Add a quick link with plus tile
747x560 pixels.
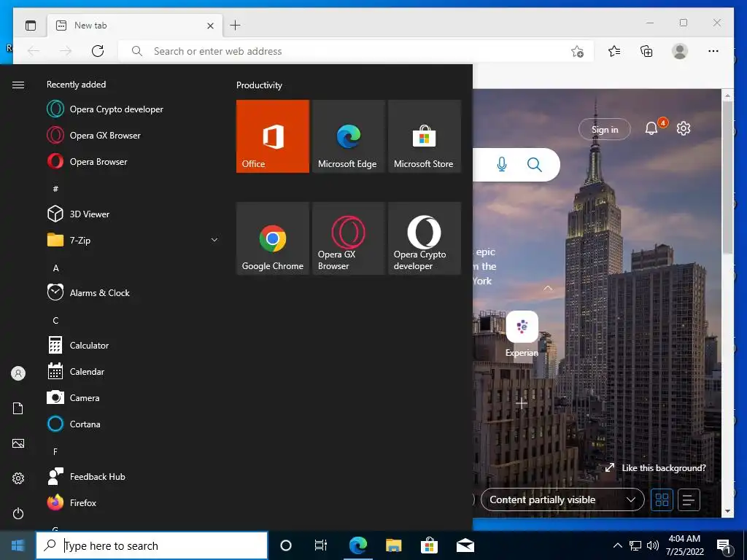pyautogui.click(x=522, y=404)
